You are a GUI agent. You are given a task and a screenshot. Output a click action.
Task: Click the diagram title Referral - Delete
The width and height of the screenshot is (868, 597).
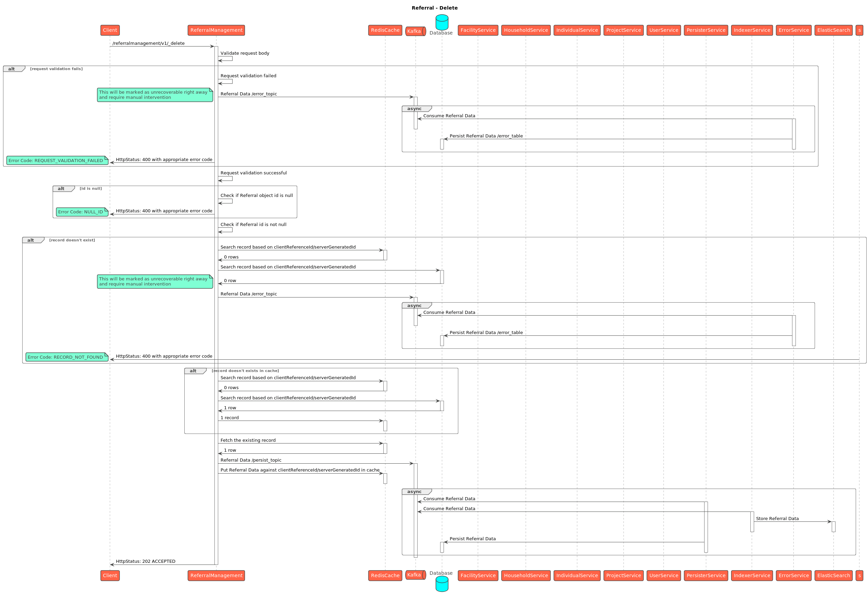click(x=434, y=8)
